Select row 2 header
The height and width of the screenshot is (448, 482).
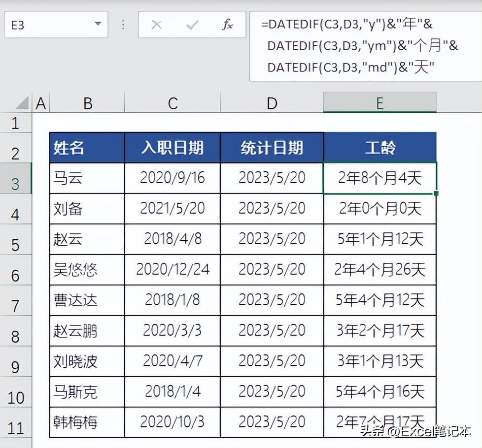(16, 148)
